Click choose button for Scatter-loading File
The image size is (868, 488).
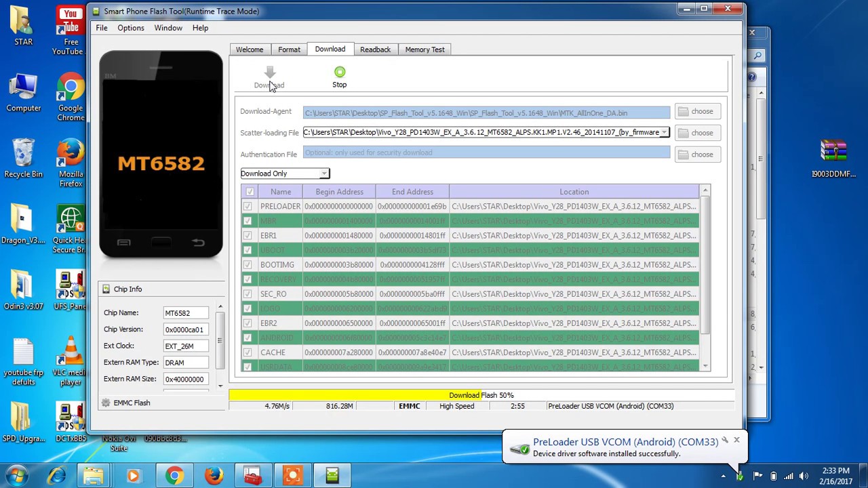pos(696,133)
